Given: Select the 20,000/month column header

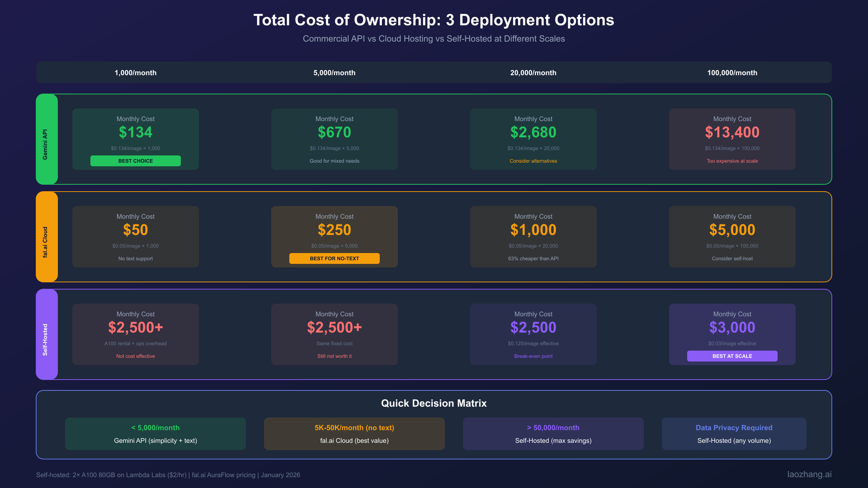Looking at the screenshot, I should (x=533, y=73).
